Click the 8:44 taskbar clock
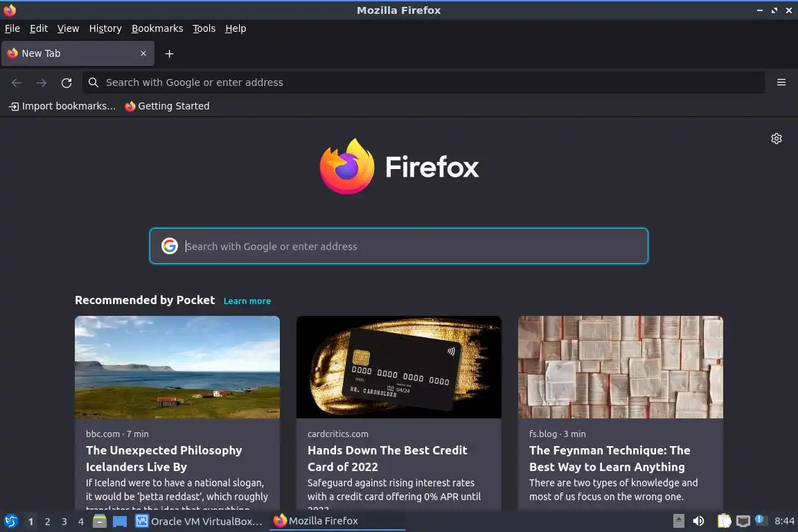The image size is (798, 532). pos(784,521)
